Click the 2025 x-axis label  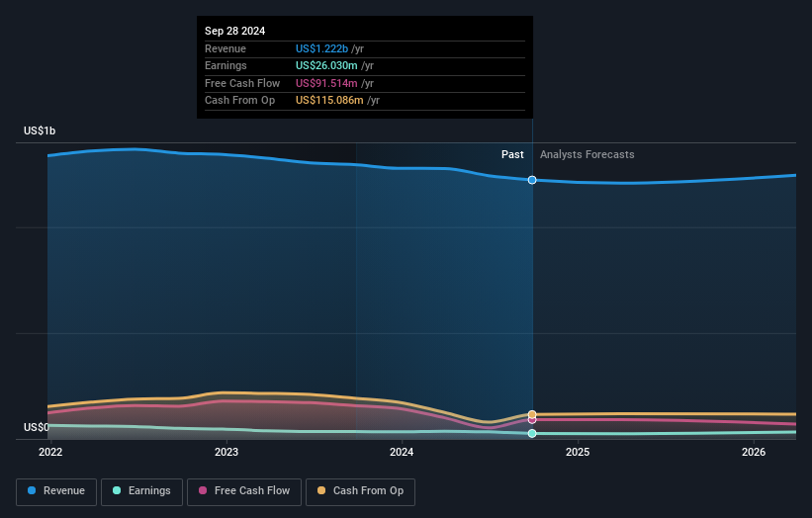click(578, 453)
